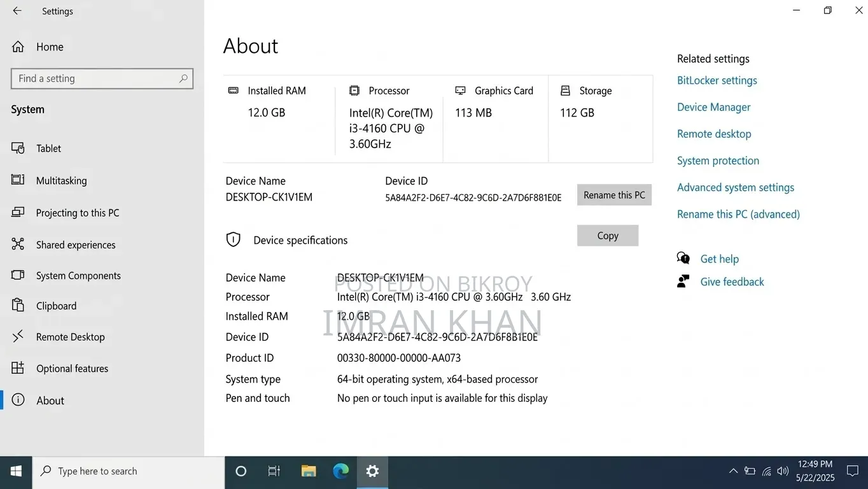868x489 pixels.
Task: Click the Device specifications shield icon
Action: (x=234, y=239)
